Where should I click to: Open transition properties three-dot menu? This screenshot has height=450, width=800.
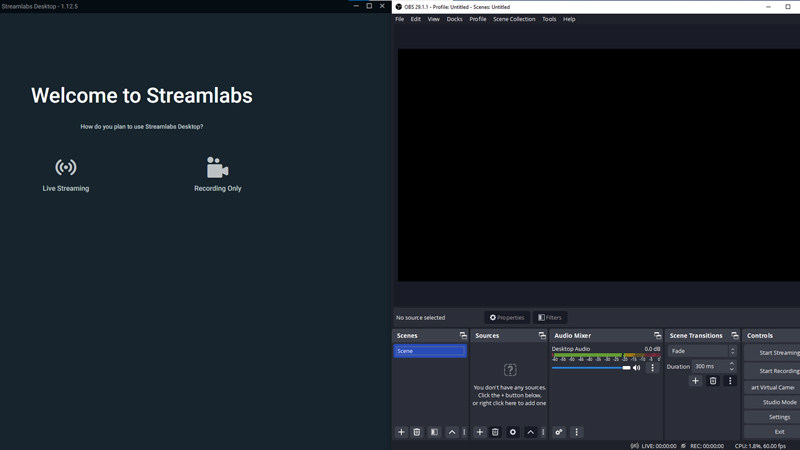click(730, 381)
